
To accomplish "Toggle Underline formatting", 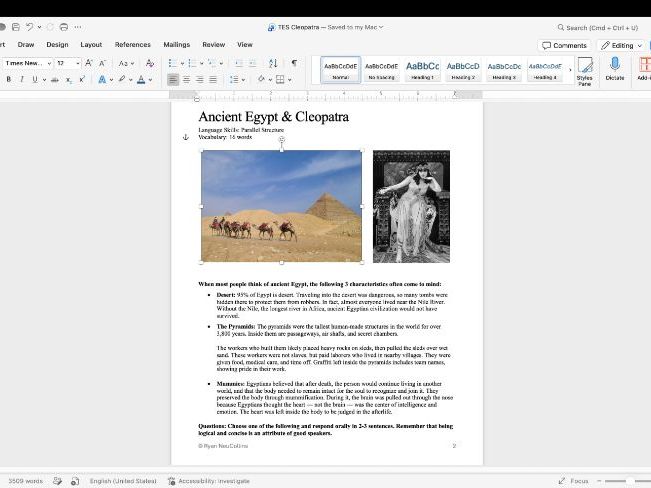I will tap(35, 79).
